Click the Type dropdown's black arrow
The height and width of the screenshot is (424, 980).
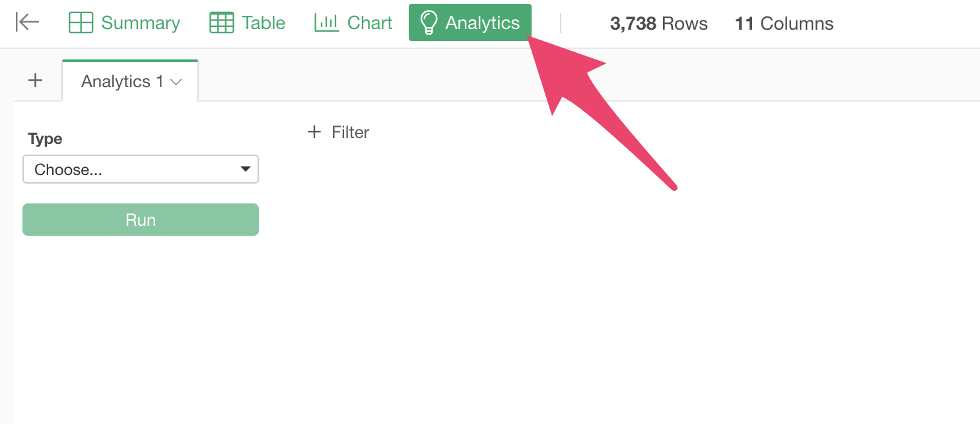pyautogui.click(x=246, y=170)
